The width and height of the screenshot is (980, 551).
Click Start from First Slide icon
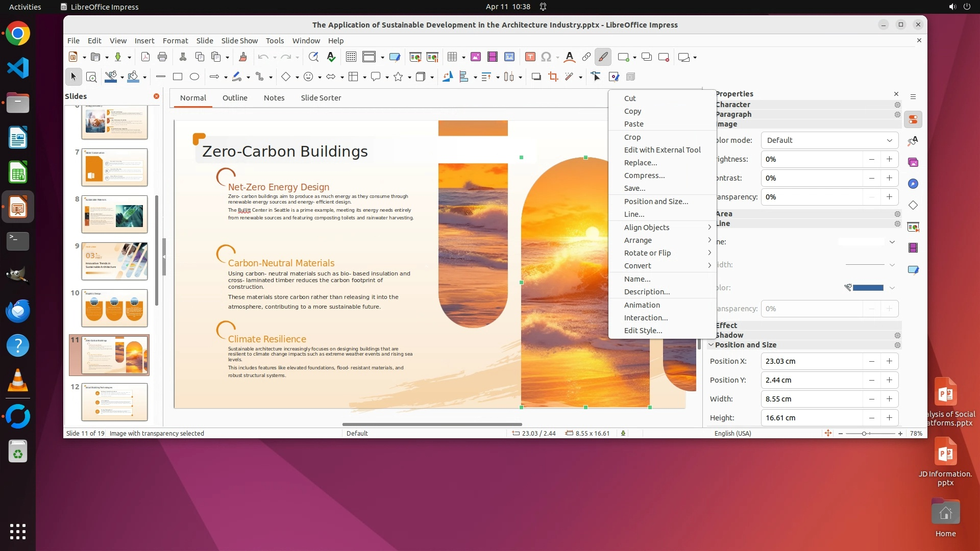point(415,57)
